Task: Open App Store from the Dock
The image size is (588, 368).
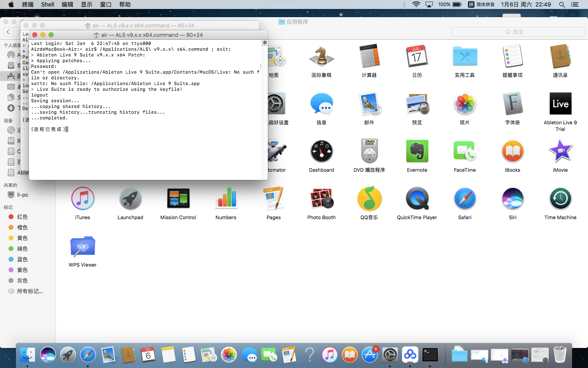Action: click(370, 355)
